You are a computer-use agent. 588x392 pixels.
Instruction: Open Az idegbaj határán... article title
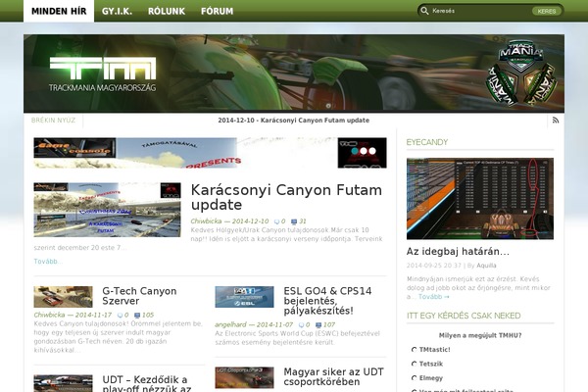(458, 251)
